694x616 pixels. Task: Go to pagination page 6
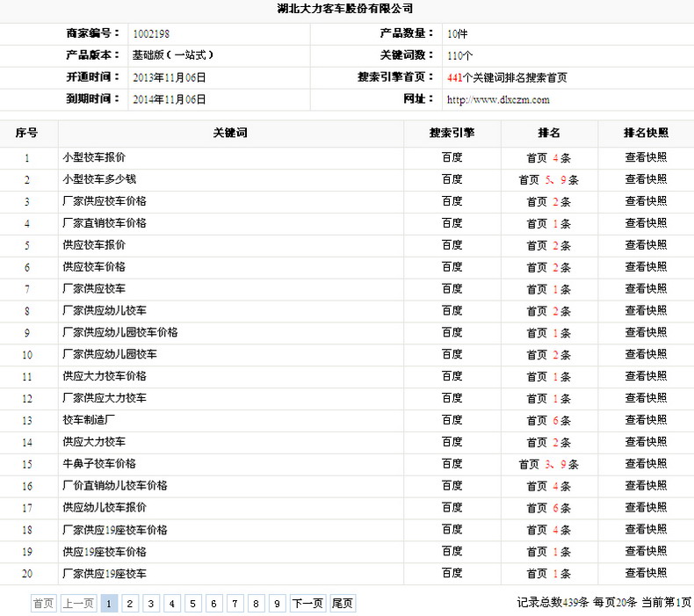[x=213, y=604]
